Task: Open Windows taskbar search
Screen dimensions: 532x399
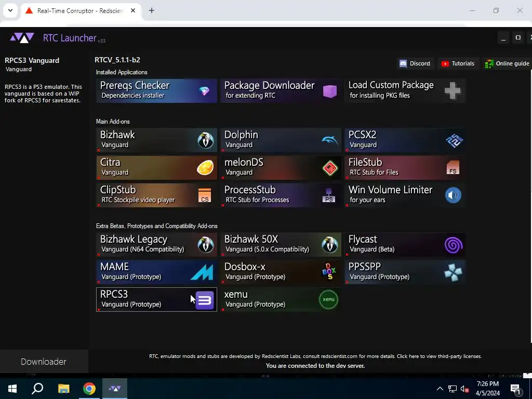Action: coord(37,389)
